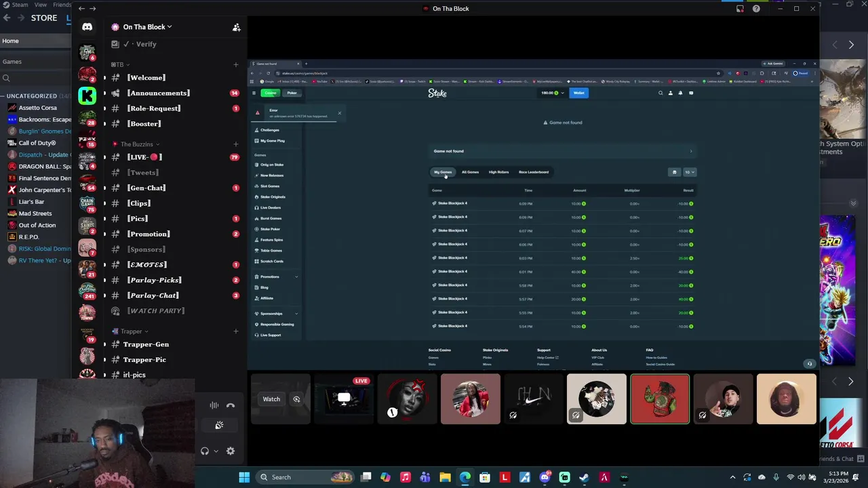The width and height of the screenshot is (868, 488).
Task: Select the Nike logo participant tile
Action: (x=534, y=399)
